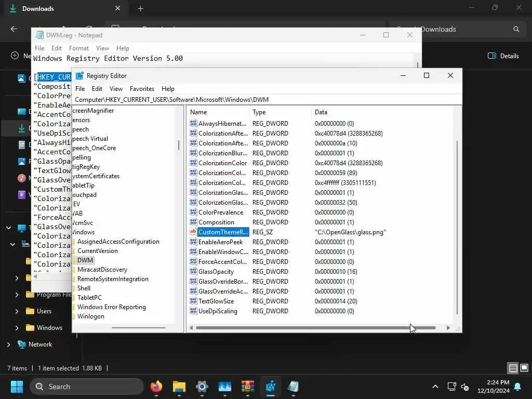Select the Users folder in Explorer
Image resolution: width=532 pixels, height=399 pixels.
tap(44, 311)
